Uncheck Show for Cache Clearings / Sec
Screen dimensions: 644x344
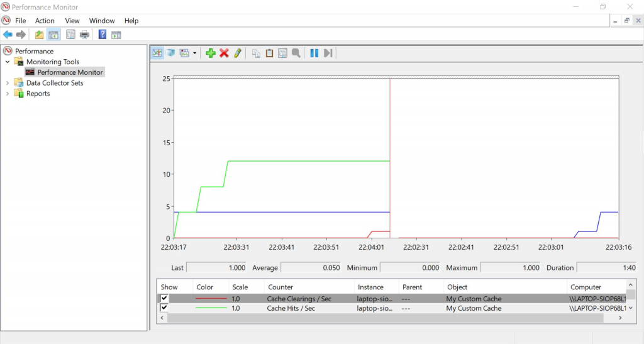(165, 298)
